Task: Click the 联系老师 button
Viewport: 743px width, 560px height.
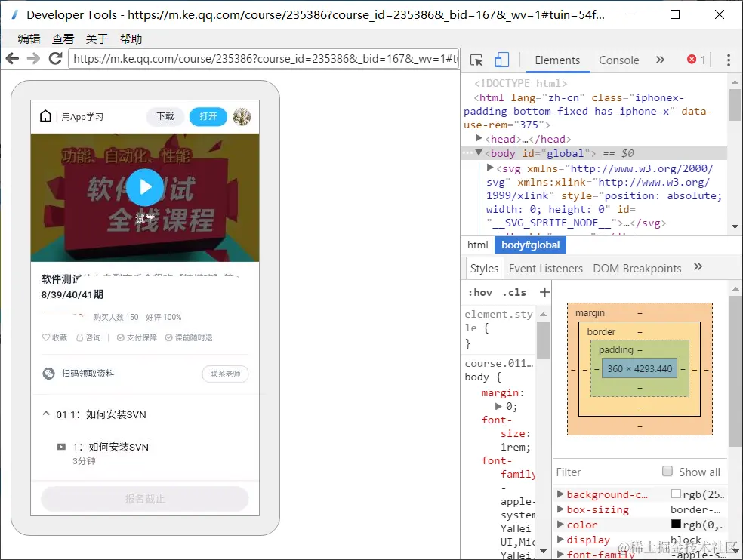Action: [226, 374]
